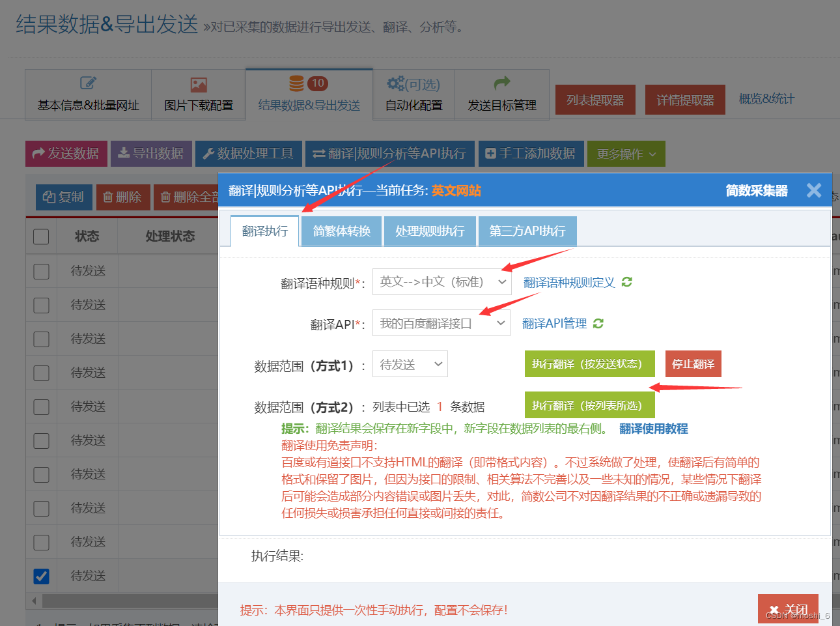The image size is (840, 626).
Task: Click 手工添加数据 button
Action: [531, 154]
